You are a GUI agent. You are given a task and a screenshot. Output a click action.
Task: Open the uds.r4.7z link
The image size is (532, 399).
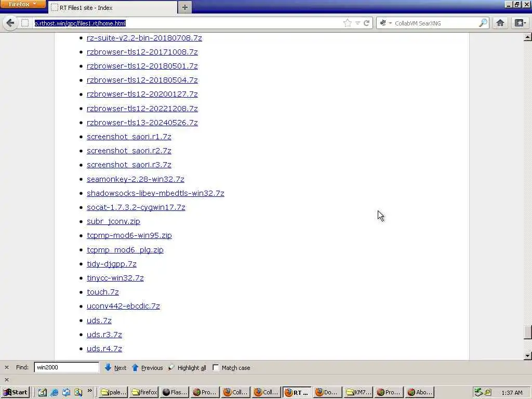coord(104,349)
